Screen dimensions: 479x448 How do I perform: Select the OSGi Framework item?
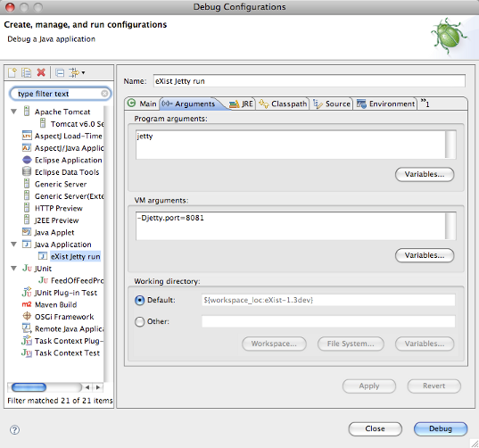pyautogui.click(x=58, y=317)
